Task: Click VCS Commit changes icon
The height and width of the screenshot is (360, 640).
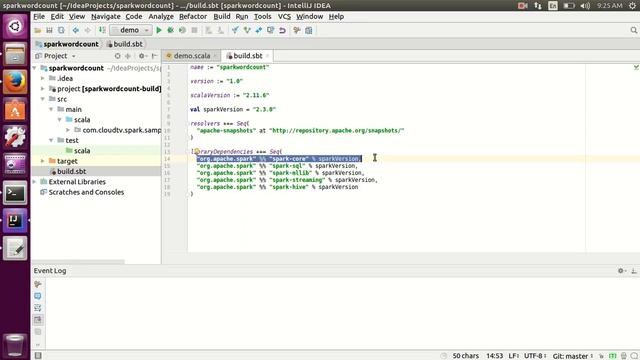Action: coord(247,30)
